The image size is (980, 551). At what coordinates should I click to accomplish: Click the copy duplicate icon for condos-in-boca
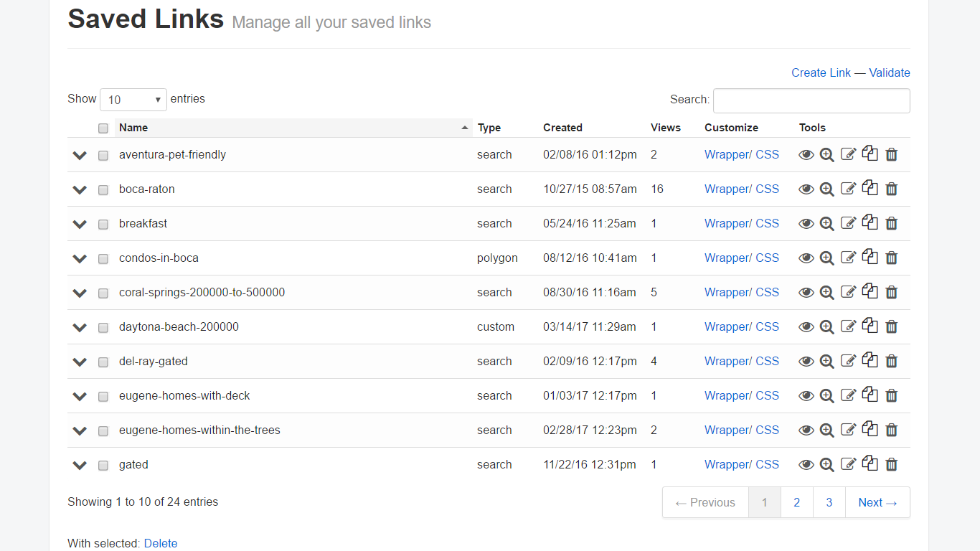tap(870, 258)
